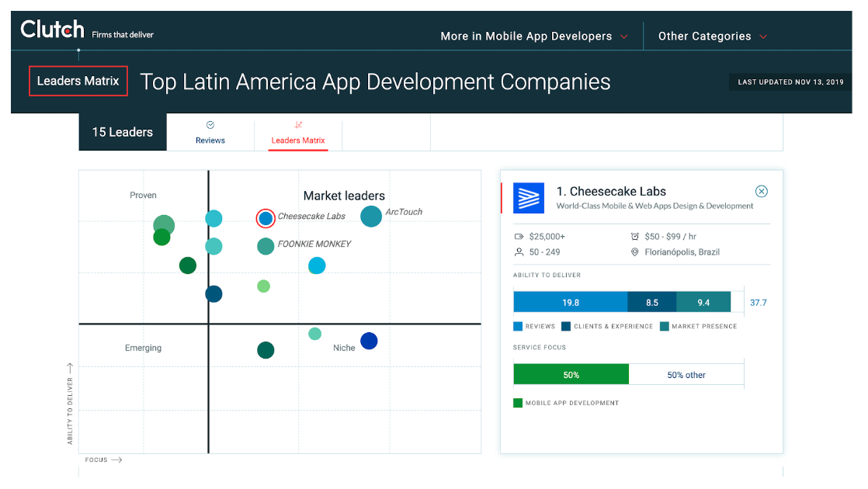
Task: Click the hourly rate clock icon
Action: point(635,237)
